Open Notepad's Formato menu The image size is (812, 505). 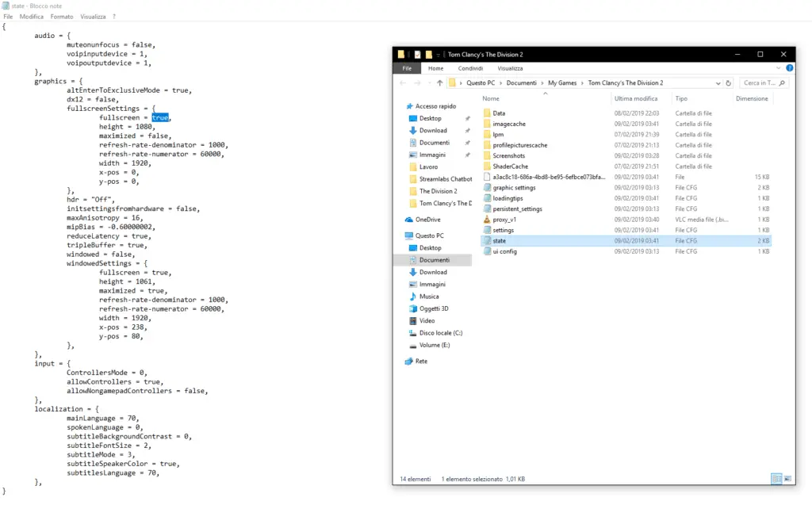point(62,17)
